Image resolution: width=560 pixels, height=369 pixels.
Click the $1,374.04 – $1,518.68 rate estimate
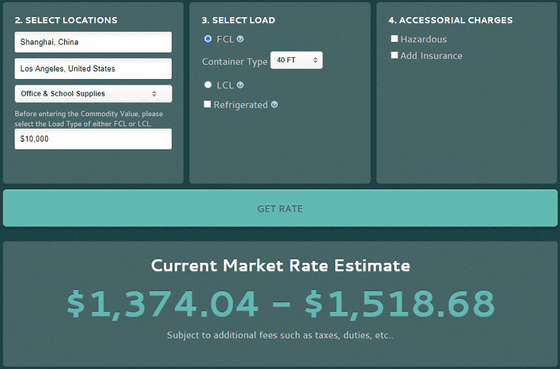281,304
